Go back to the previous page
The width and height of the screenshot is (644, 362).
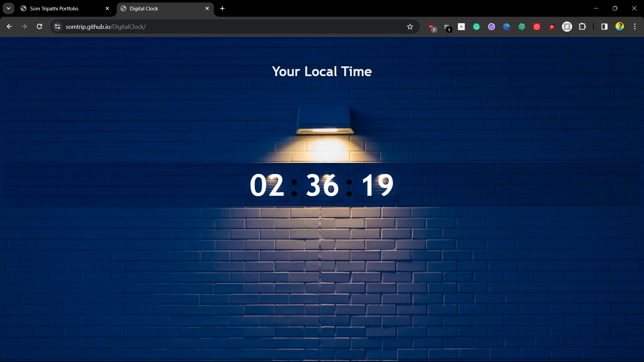9,26
